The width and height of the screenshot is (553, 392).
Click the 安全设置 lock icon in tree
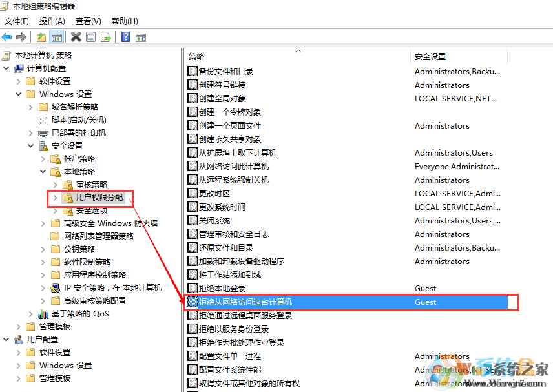click(43, 145)
